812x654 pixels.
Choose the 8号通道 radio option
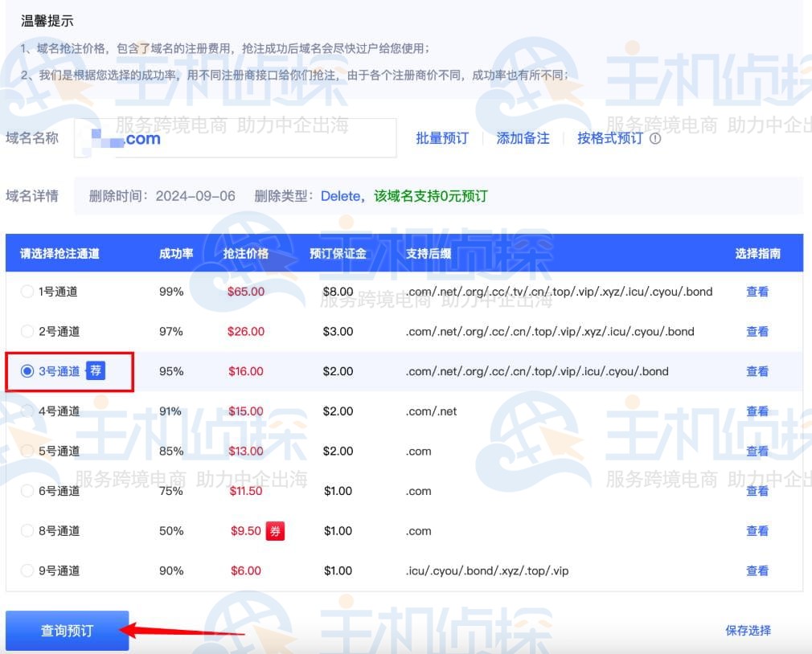(x=27, y=531)
